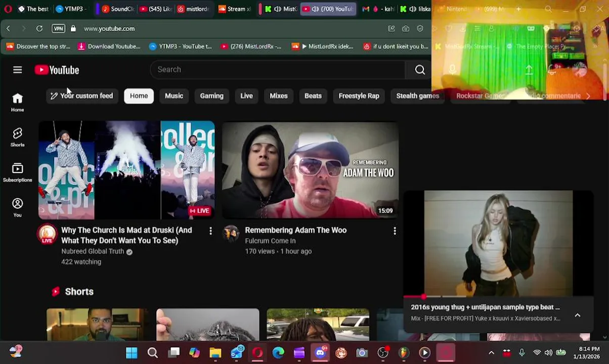
Task: Open Subscriptions in the left sidebar
Action: point(17,172)
